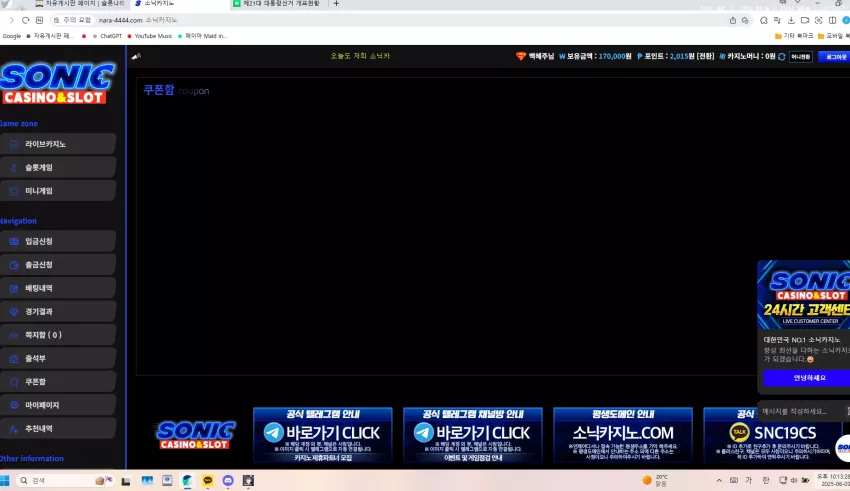
Task: Open the 공식 텔레그램 채널방 안내 banner
Action: 473,435
